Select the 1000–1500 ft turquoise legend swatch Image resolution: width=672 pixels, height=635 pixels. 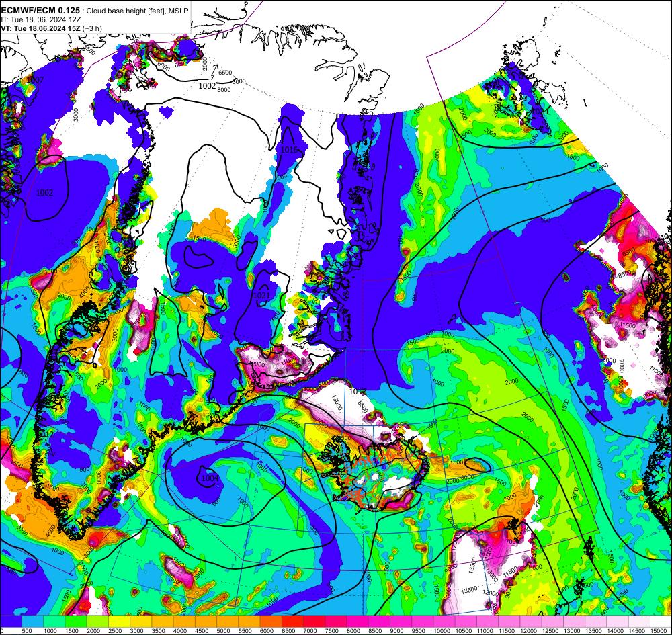54,622
